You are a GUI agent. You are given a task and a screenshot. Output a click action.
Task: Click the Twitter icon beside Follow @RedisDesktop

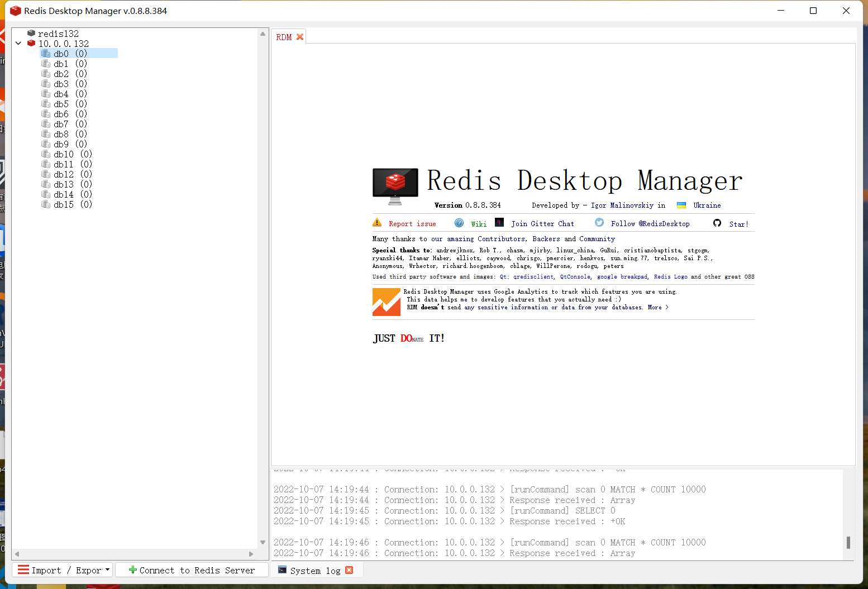pyautogui.click(x=599, y=222)
